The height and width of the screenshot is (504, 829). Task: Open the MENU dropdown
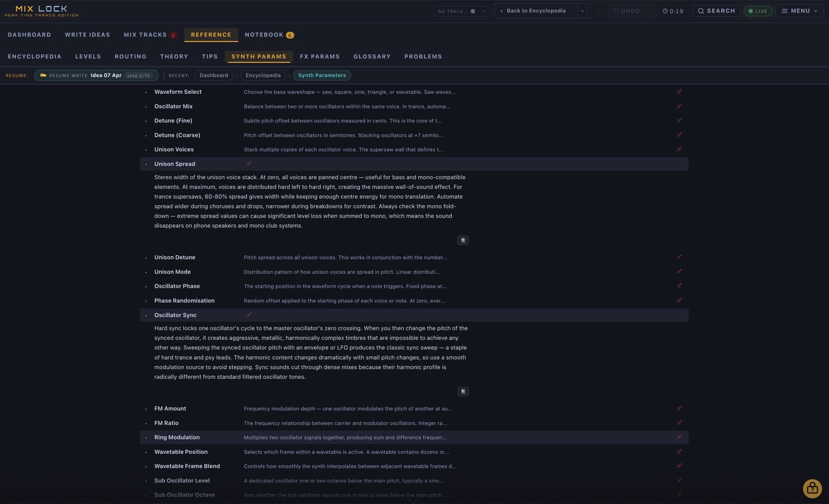pos(799,11)
